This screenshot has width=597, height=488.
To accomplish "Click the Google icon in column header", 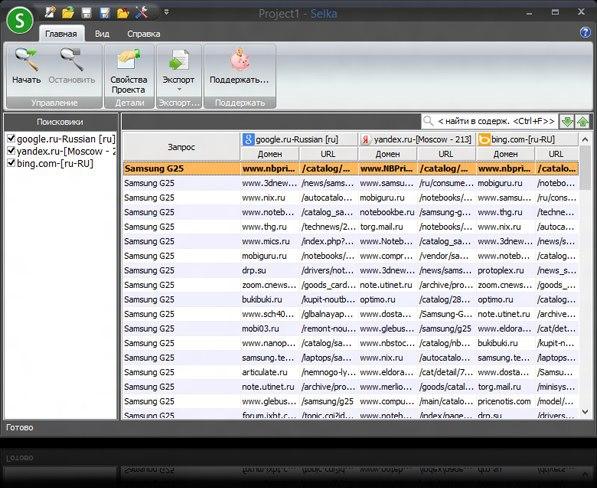I will [248, 140].
